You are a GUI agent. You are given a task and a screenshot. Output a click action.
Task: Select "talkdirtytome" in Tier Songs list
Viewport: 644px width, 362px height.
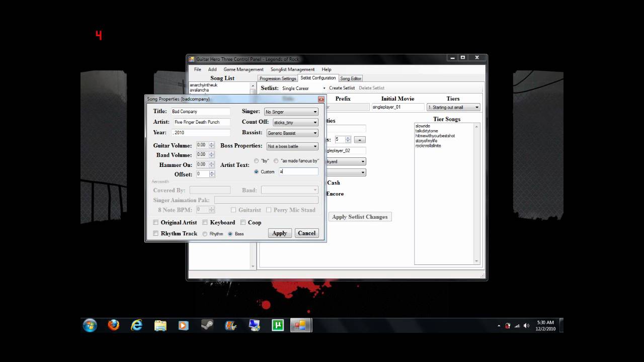(x=426, y=131)
